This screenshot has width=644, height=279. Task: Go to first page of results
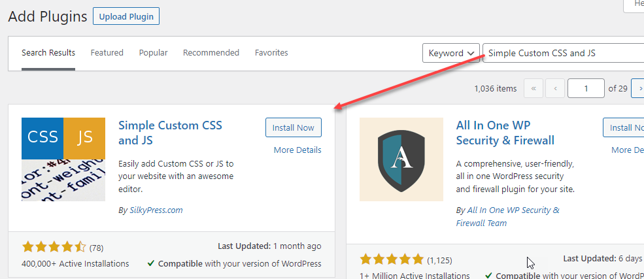tap(534, 88)
